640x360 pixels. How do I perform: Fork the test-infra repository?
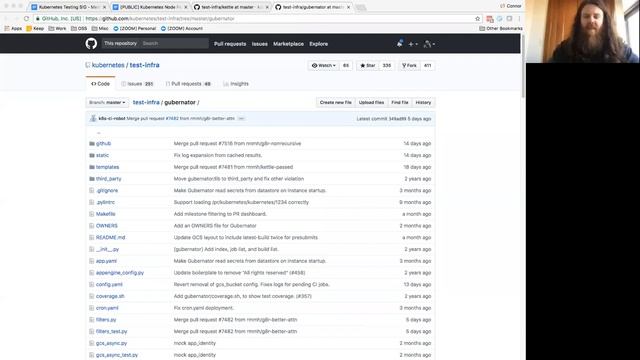(x=409, y=65)
